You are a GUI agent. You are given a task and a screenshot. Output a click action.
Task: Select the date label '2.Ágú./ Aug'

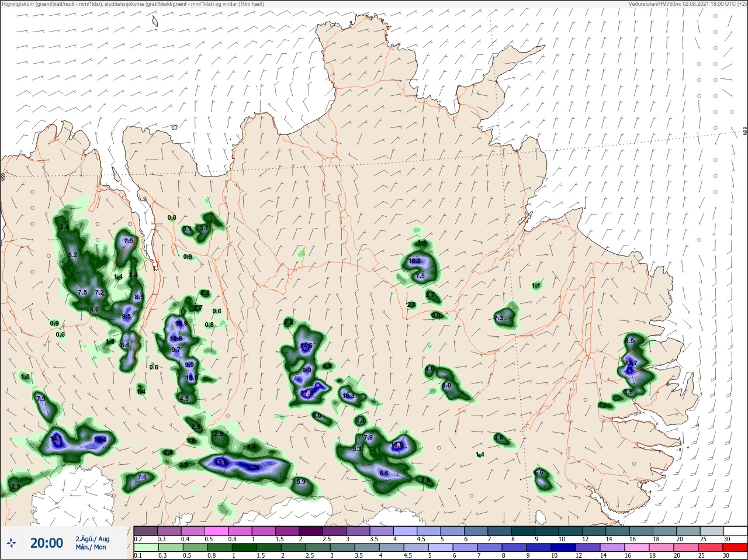(x=92, y=539)
